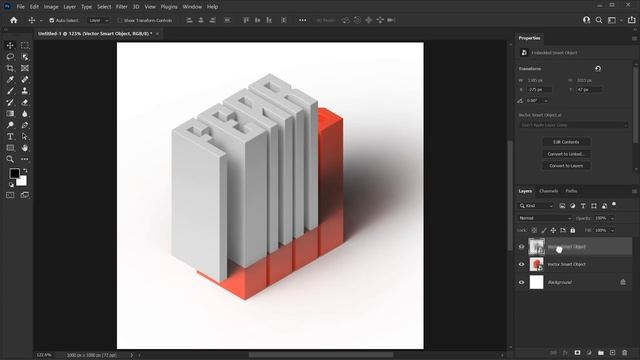Select the Rectangle shape tool

(x=10, y=148)
